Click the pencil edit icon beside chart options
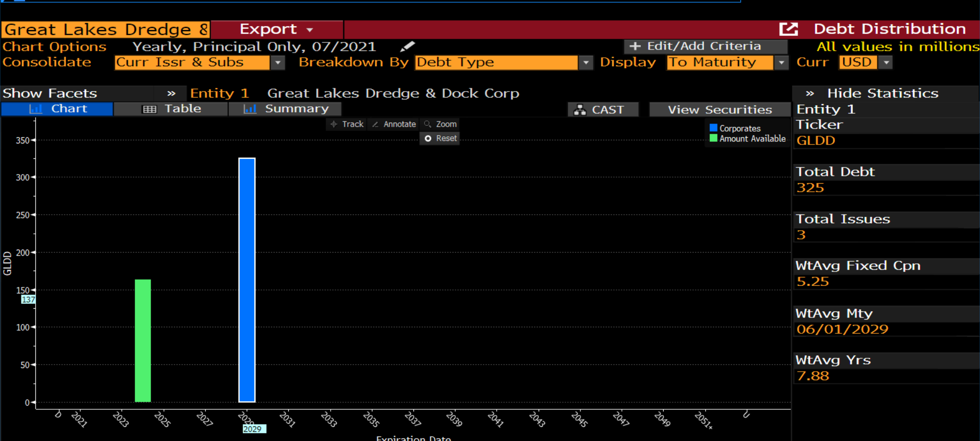 (407, 46)
